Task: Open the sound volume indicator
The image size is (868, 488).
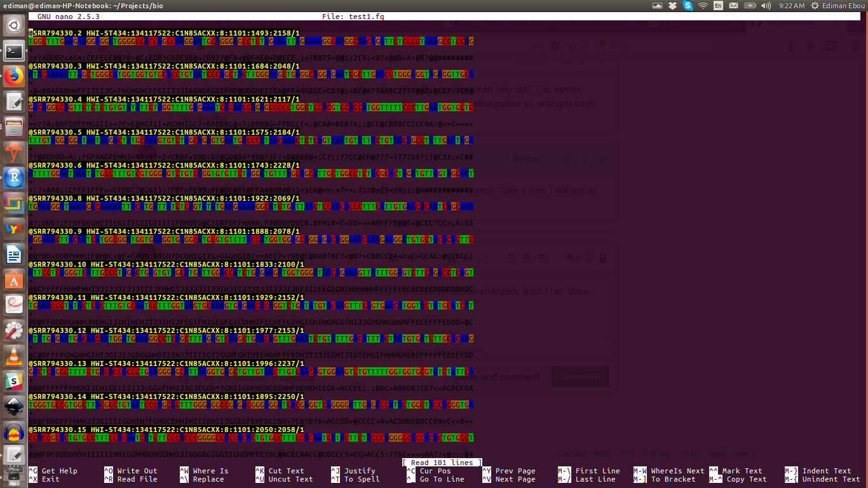Action: click(x=766, y=6)
